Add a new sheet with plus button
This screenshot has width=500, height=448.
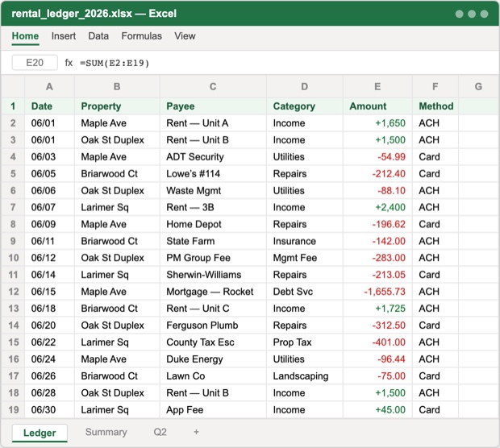[x=196, y=432]
